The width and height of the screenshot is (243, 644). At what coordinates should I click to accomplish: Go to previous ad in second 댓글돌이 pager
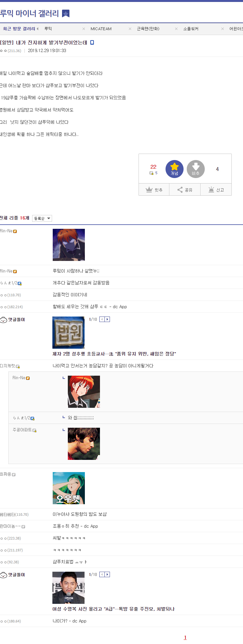(x=102, y=574)
